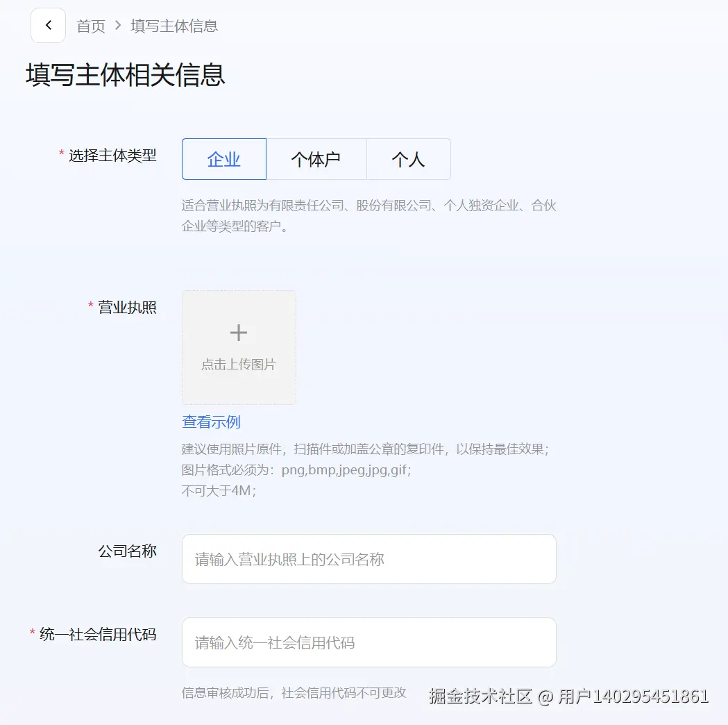Click the back arrow navigation button

click(x=47, y=25)
